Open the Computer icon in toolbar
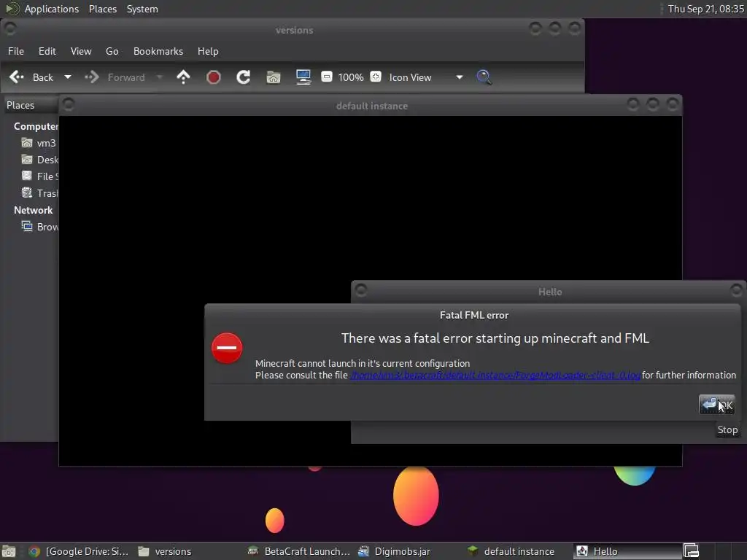 [x=303, y=77]
